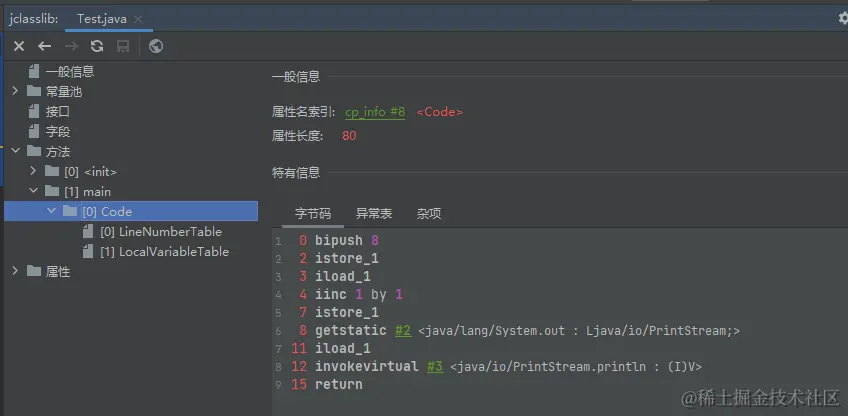Viewport: 848px width, 416px height.
Task: Reload the class file with refresh icon
Action: click(x=97, y=47)
